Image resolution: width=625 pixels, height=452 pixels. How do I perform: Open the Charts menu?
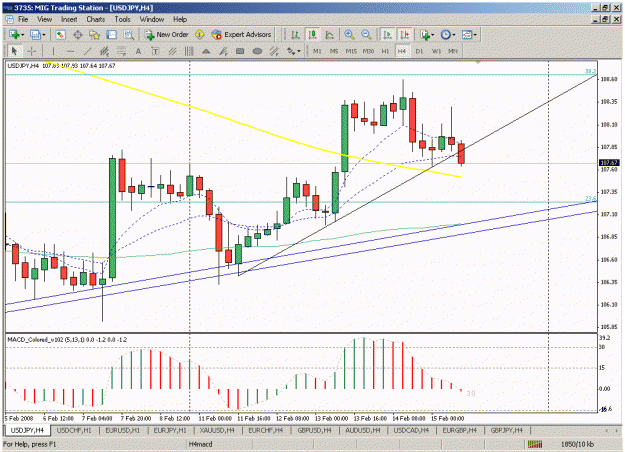click(96, 20)
